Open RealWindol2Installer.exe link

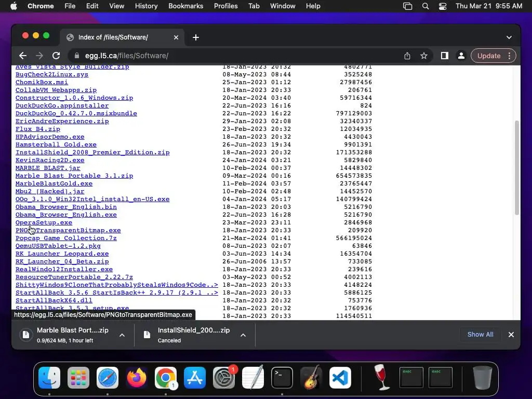[64, 270]
